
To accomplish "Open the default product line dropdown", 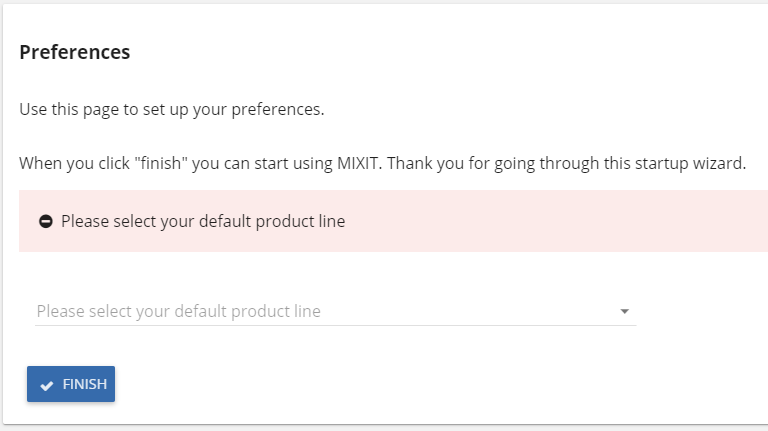I will tap(336, 311).
